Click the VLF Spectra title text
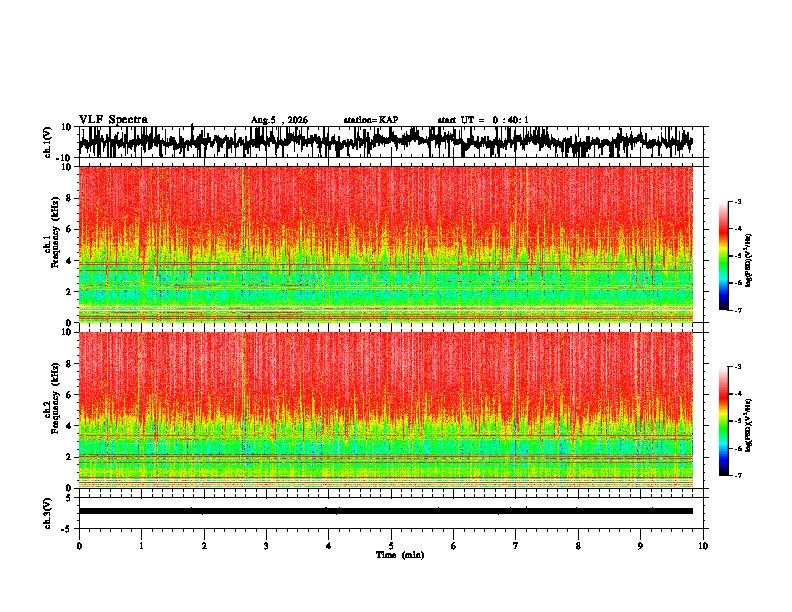The image size is (792, 612). coord(113,120)
